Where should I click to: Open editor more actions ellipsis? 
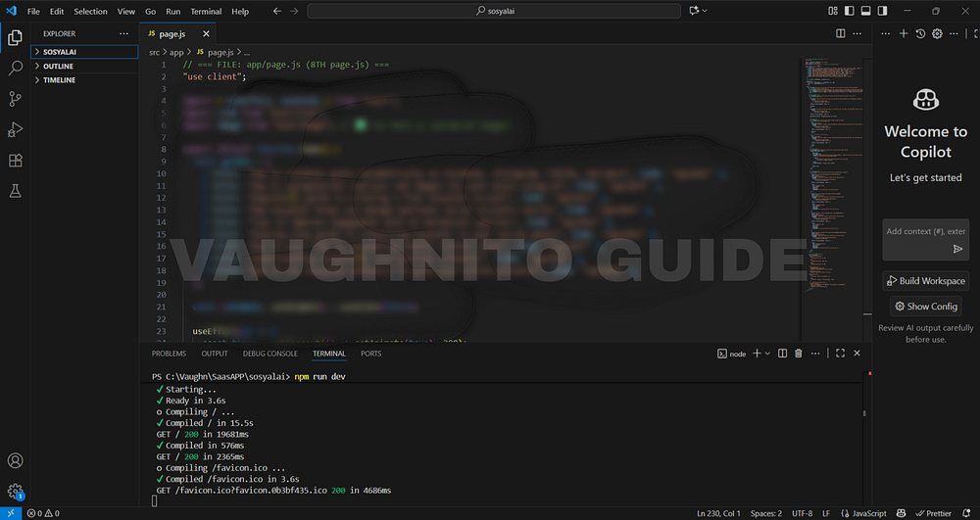point(857,33)
